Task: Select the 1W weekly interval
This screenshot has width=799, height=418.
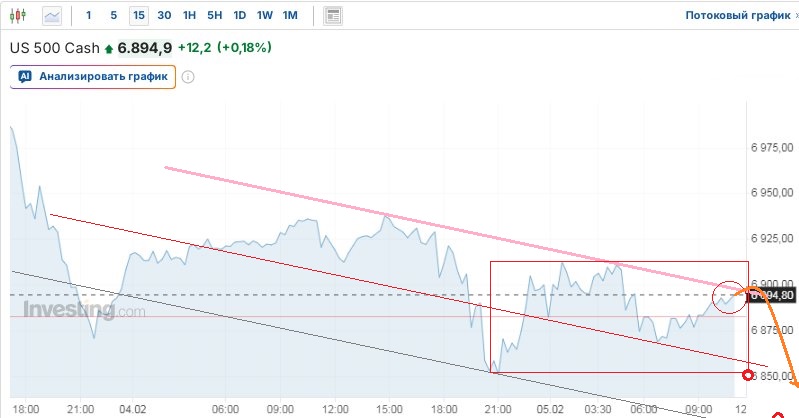Action: tap(264, 16)
